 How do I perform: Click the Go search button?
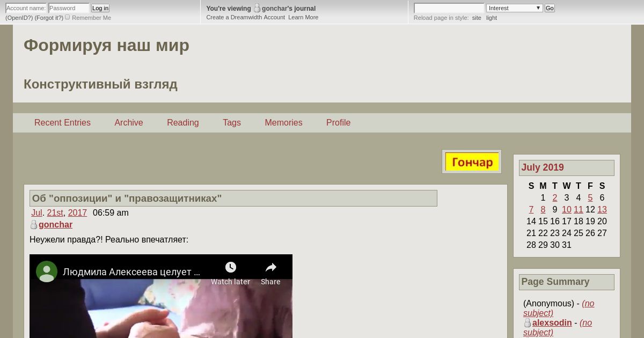click(550, 8)
